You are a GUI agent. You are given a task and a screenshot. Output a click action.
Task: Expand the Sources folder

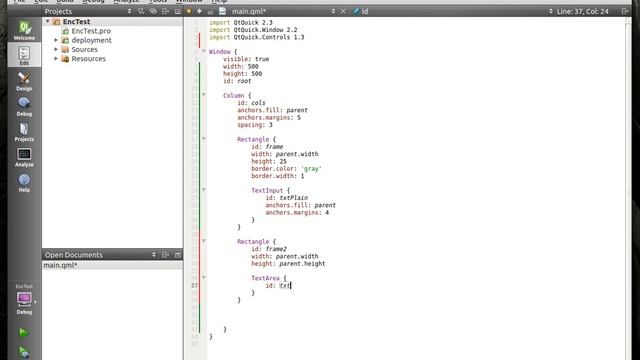pyautogui.click(x=56, y=49)
